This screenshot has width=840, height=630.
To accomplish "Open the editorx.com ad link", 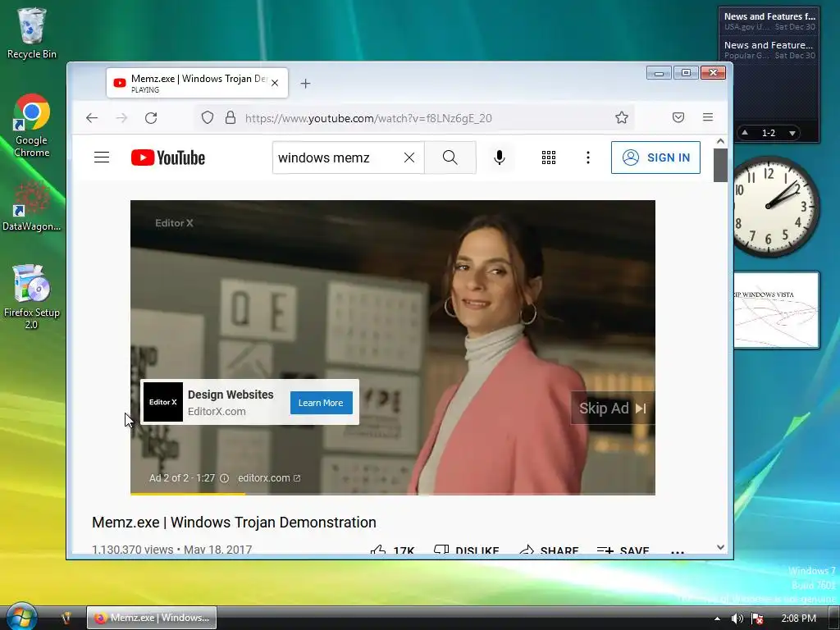I will point(269,478).
